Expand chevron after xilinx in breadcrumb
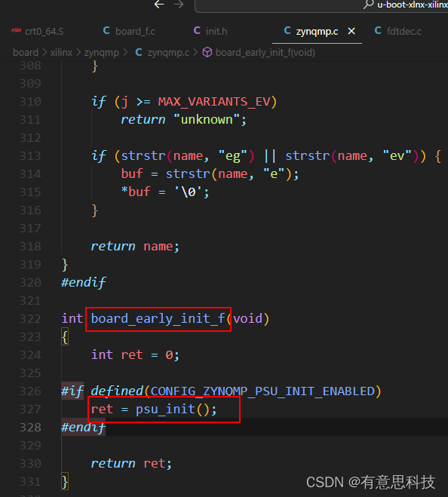448x497 pixels. pyautogui.click(x=78, y=53)
